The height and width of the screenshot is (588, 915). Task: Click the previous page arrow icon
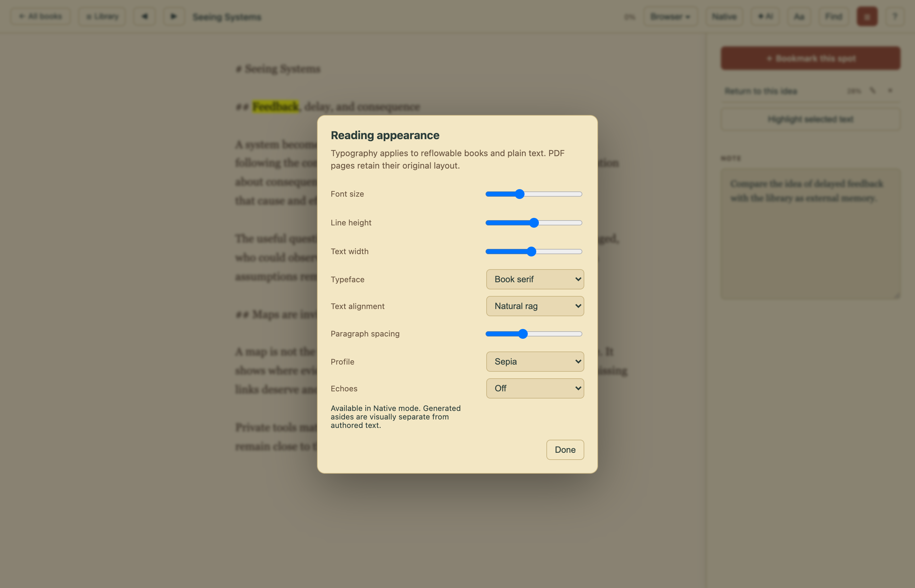coord(144,16)
